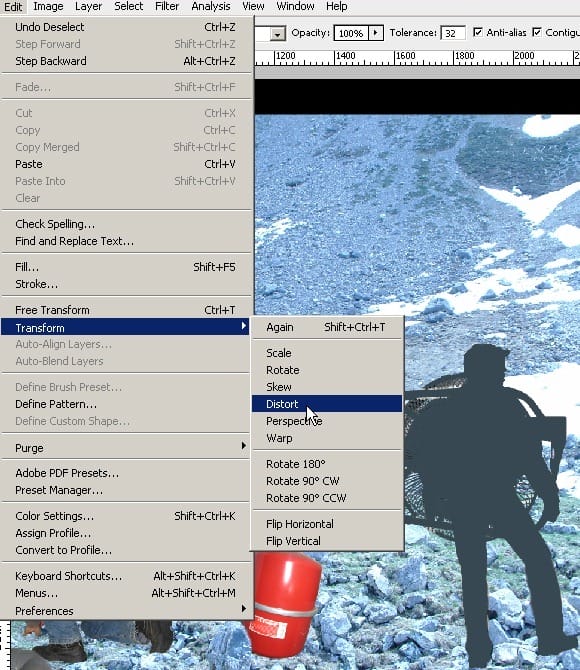Open the Opacity slider arrow
580x670 pixels.
(376, 33)
